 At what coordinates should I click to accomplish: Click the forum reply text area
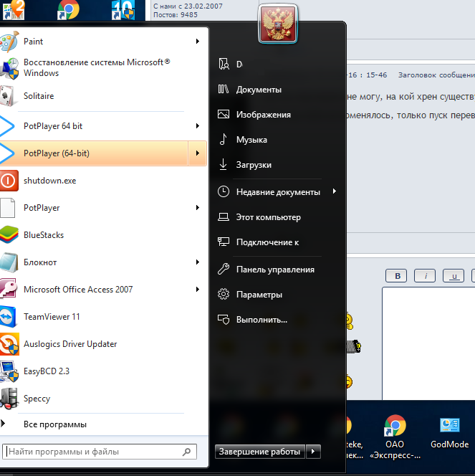(x=428, y=343)
